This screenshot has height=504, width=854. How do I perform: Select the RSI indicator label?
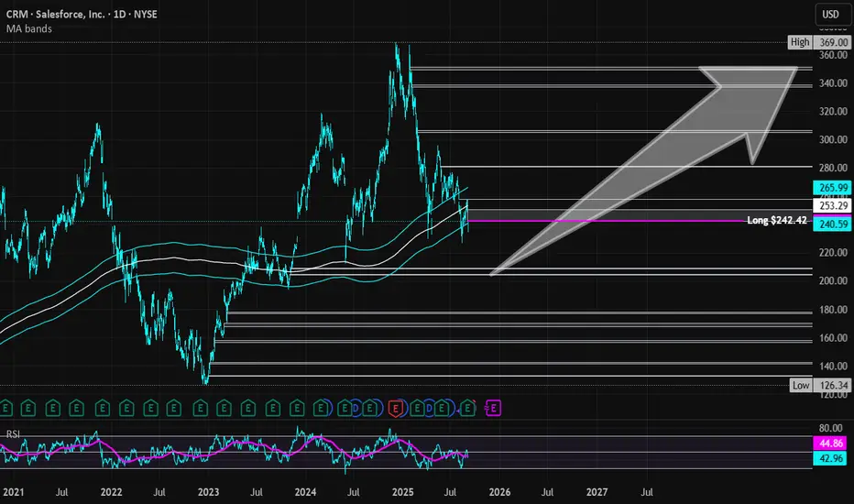coord(13,434)
